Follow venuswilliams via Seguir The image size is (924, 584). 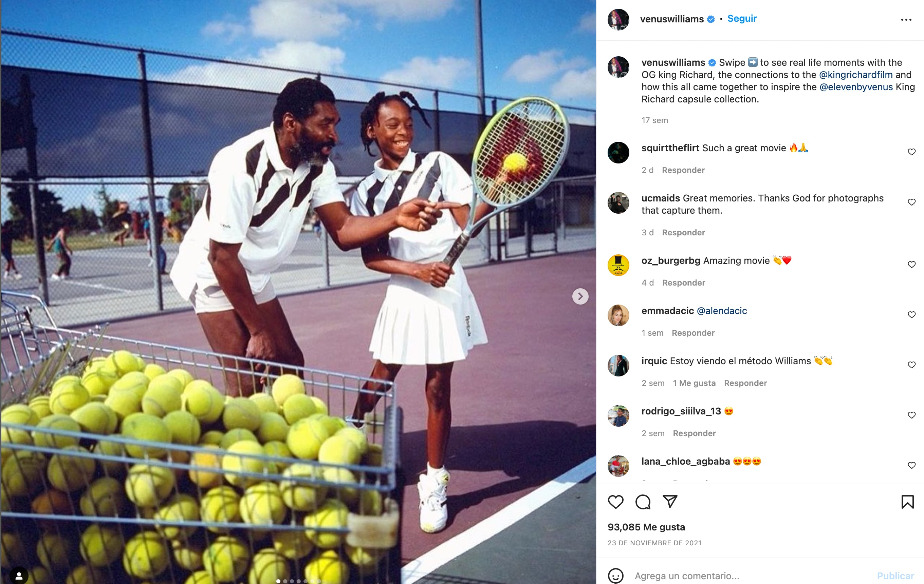click(x=742, y=18)
